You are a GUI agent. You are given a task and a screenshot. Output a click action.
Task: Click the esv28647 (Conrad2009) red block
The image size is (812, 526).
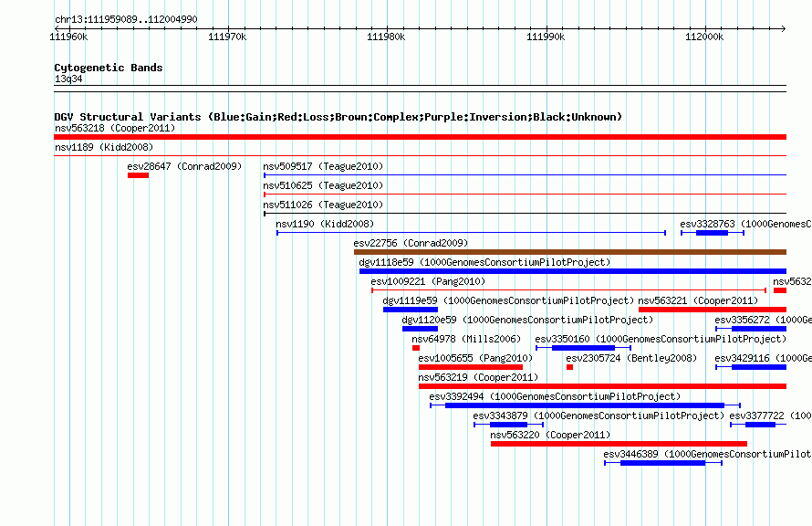coord(139,175)
